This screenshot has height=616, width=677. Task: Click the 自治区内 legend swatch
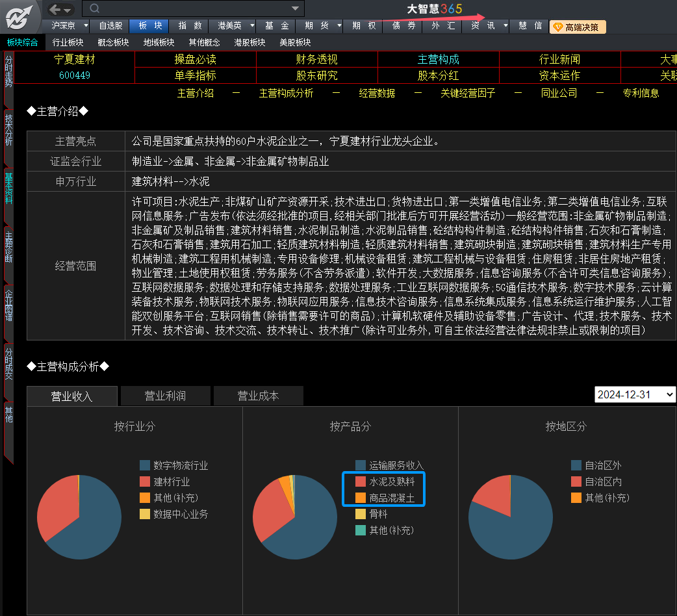[x=576, y=481]
